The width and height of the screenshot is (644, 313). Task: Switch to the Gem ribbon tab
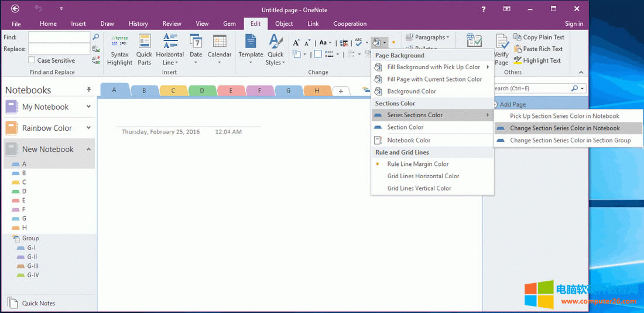pyautogui.click(x=229, y=24)
